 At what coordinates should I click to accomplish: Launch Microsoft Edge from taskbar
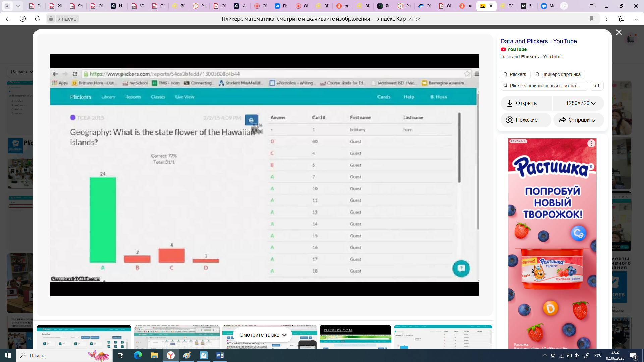coord(138,355)
